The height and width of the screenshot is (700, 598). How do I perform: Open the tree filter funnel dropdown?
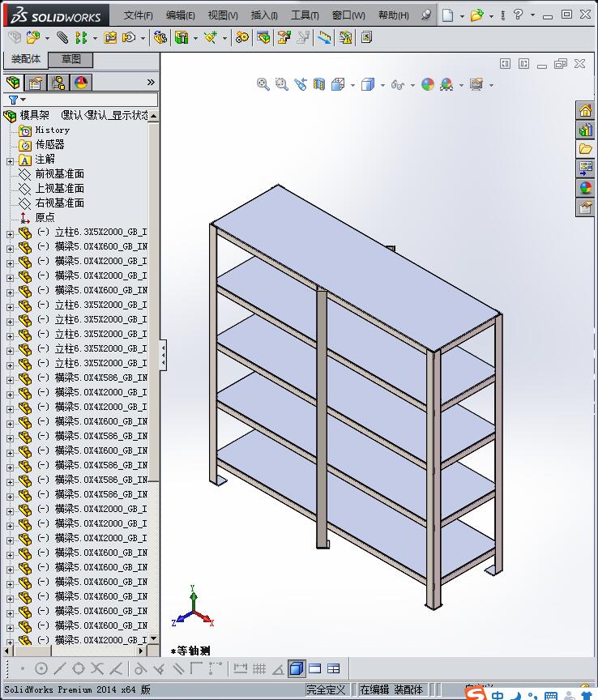(x=16, y=100)
